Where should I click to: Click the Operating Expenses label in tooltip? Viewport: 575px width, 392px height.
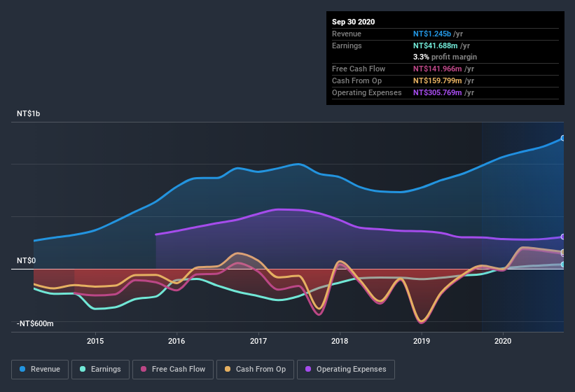point(367,92)
